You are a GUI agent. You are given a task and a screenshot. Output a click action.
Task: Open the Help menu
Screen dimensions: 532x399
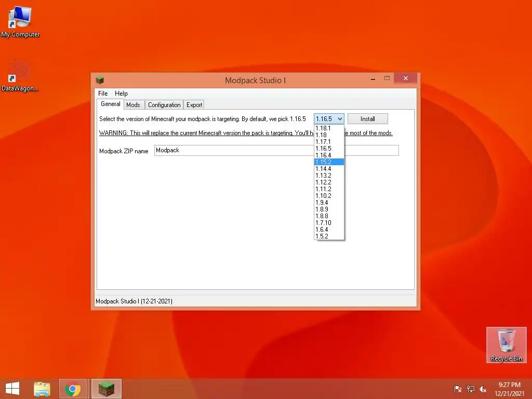pyautogui.click(x=121, y=94)
